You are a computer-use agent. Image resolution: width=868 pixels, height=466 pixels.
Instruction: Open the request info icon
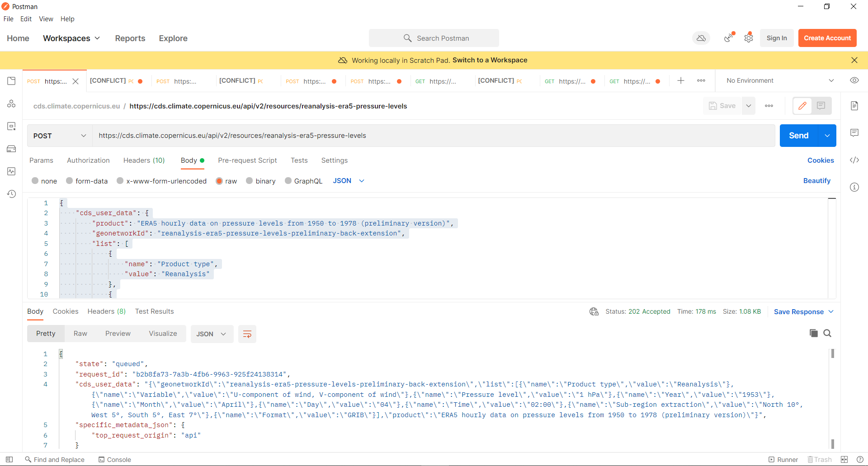tap(854, 187)
